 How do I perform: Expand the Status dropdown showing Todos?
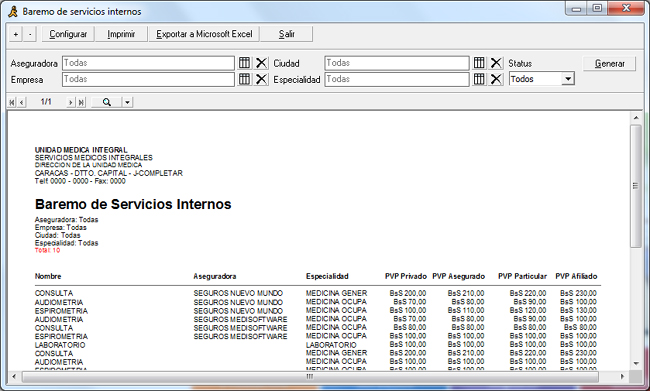tap(568, 79)
